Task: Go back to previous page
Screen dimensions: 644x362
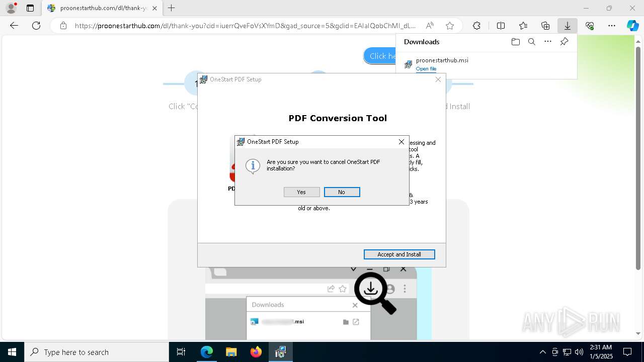Action: click(14, 26)
